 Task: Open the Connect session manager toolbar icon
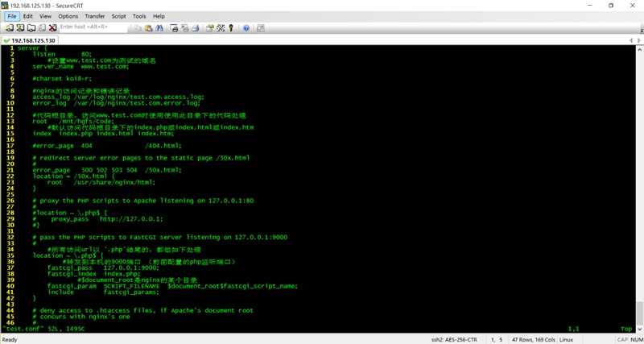point(9,28)
